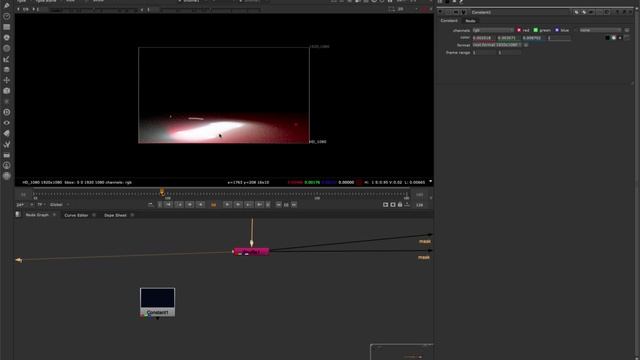Switch to the Dope Sheet tab
The height and width of the screenshot is (360, 640).
click(115, 215)
